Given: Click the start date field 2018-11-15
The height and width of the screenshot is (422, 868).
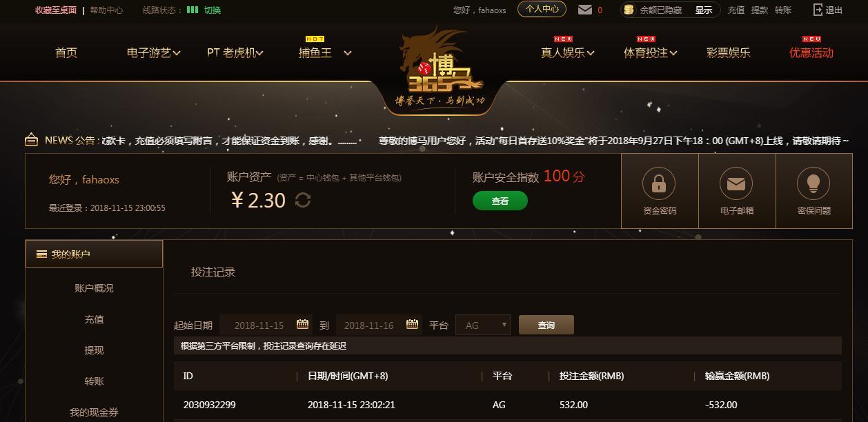Looking at the screenshot, I should (x=259, y=325).
